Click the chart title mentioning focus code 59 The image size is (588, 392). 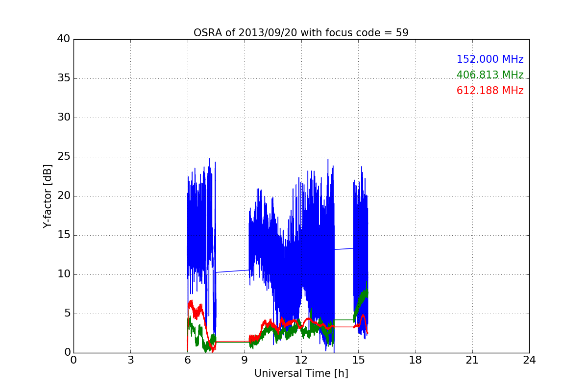(x=301, y=33)
